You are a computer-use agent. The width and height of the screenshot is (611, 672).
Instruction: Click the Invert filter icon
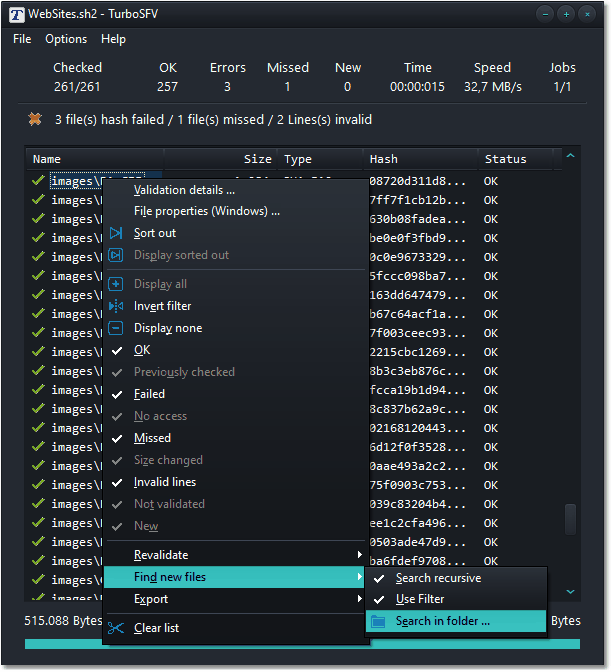coord(116,306)
